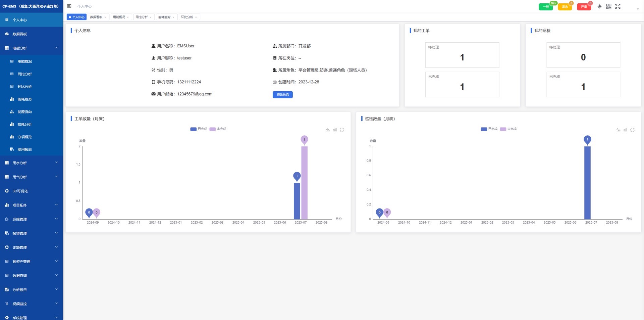Toggle 已完成 legend in 工单数量 chart

click(199, 129)
